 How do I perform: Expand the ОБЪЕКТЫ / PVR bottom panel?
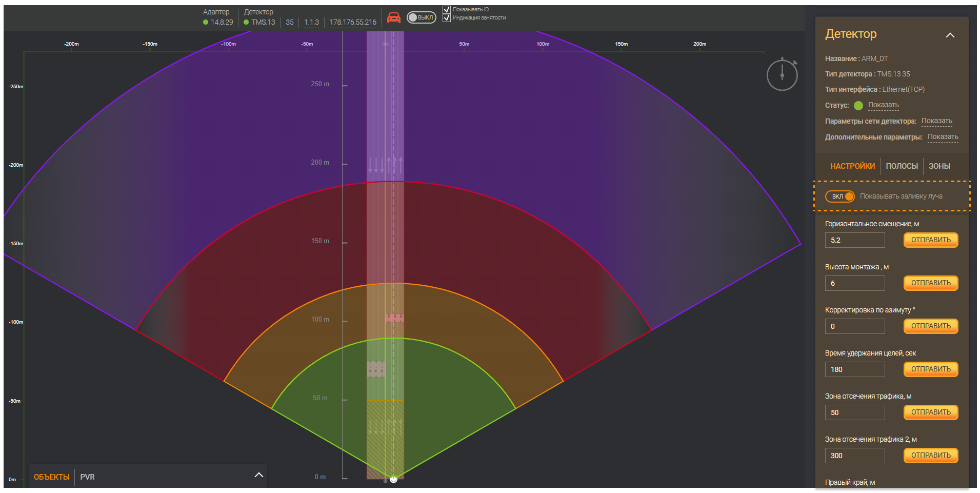pos(259,475)
